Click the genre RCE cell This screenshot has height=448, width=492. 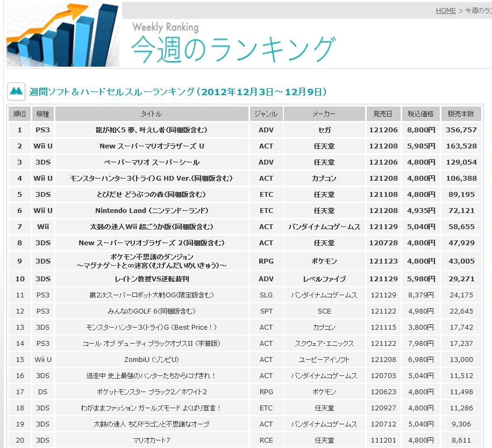(266, 440)
